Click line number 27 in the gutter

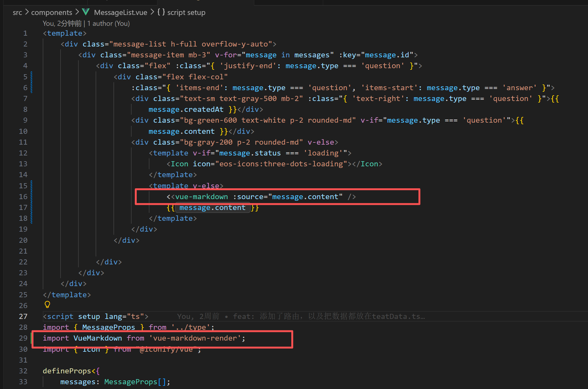click(x=23, y=316)
